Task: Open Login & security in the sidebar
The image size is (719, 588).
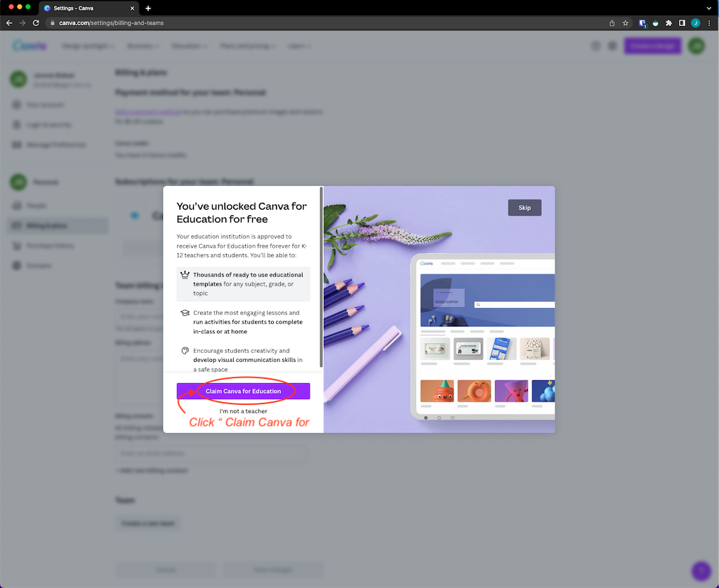Action: coord(58,125)
